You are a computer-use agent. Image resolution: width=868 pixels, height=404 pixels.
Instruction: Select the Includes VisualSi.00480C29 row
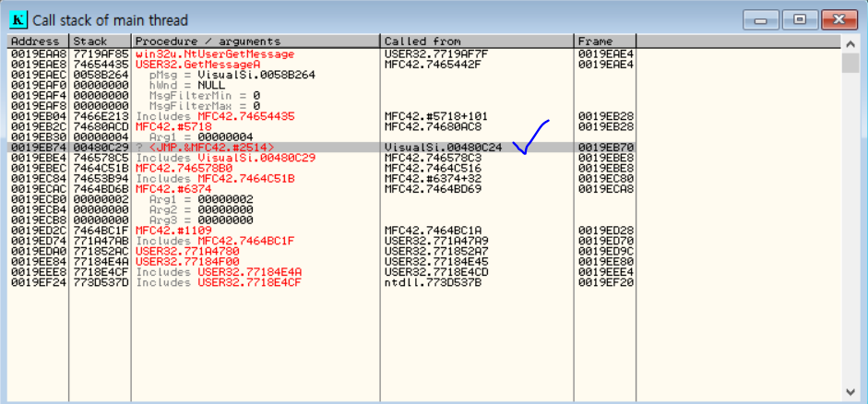tap(424, 157)
